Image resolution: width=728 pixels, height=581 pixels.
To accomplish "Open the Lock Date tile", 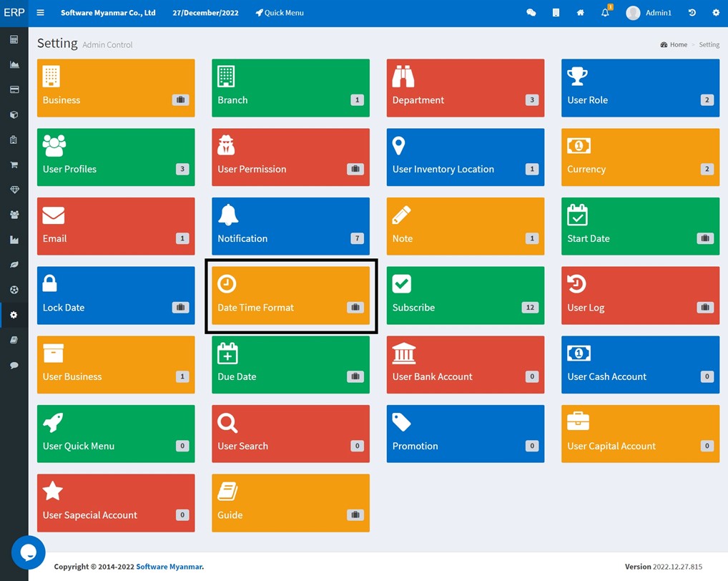I will point(116,296).
